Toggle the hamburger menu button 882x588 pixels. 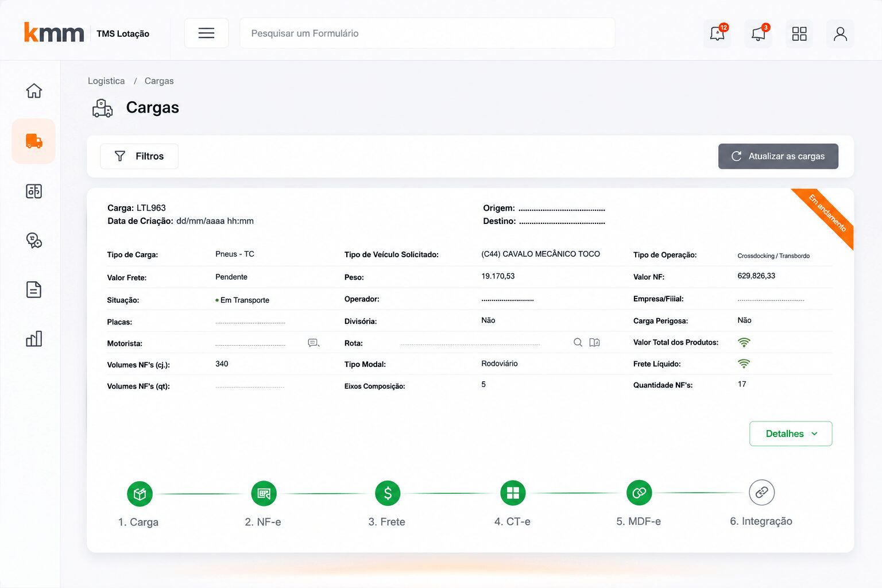tap(206, 33)
